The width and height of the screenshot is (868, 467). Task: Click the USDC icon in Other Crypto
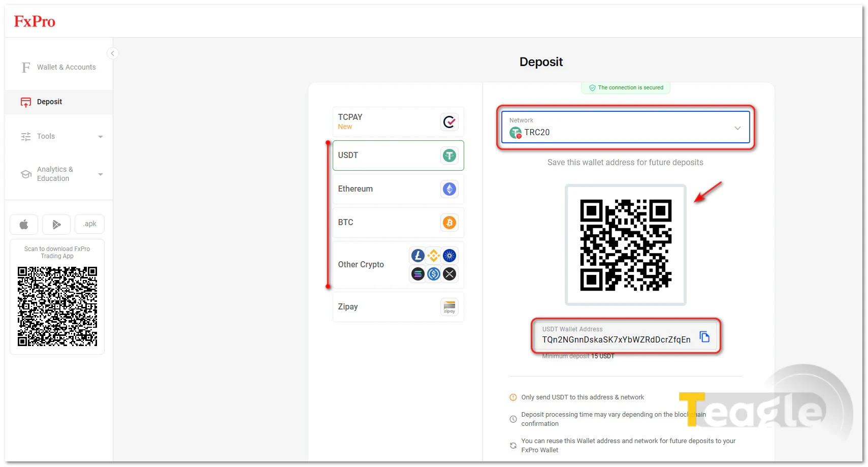point(434,274)
